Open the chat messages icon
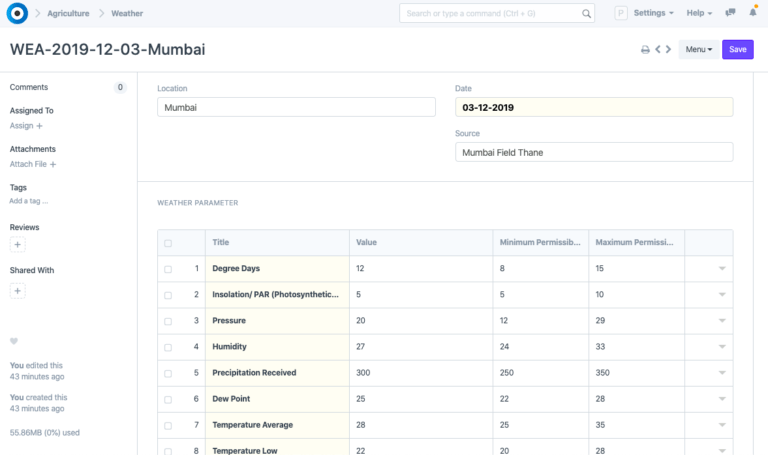The image size is (768, 455). tap(731, 13)
